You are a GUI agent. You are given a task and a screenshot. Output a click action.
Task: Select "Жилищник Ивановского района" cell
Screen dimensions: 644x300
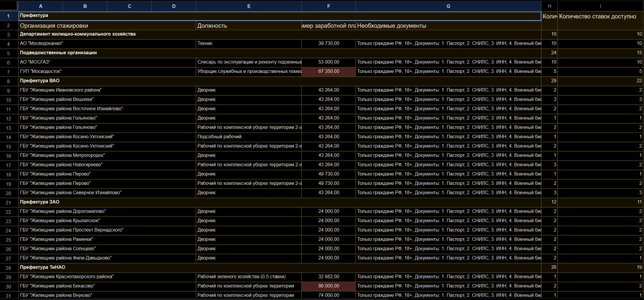pos(107,90)
